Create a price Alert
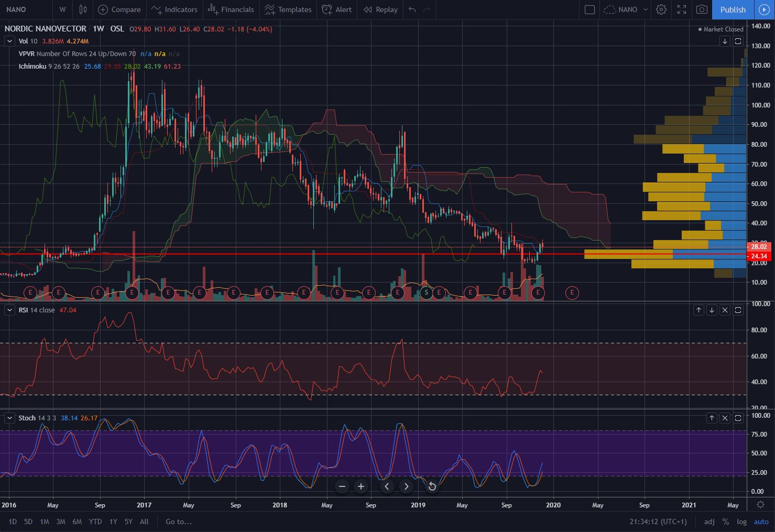The image size is (775, 532). tap(337, 9)
